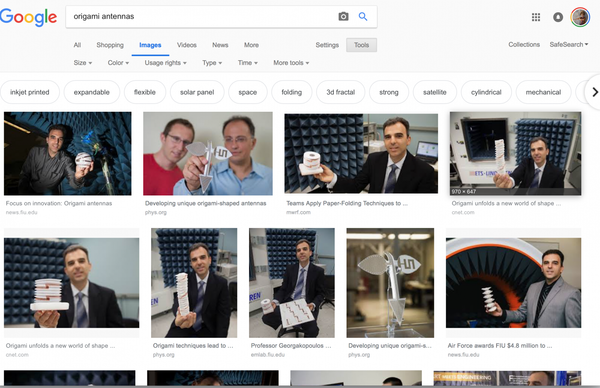Open the Origami techniques lead to thumbnail
Image resolution: width=600 pixels, height=388 pixels.
pos(194,283)
